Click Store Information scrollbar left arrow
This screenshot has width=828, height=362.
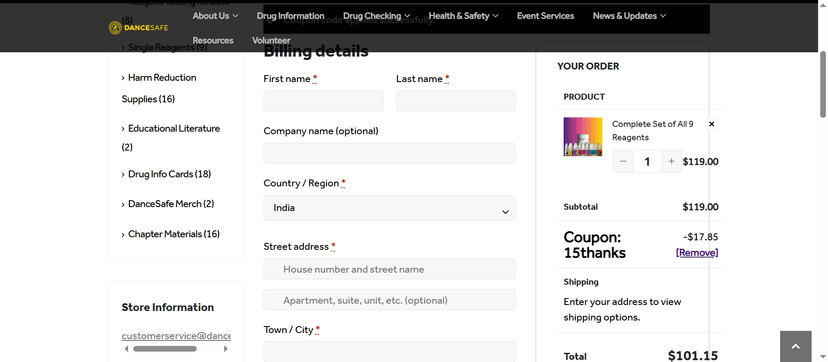(x=126, y=349)
